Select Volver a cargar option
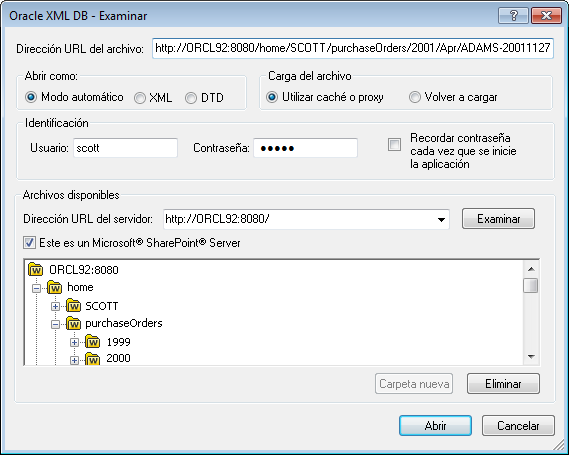The height and width of the screenshot is (455, 569). click(415, 97)
